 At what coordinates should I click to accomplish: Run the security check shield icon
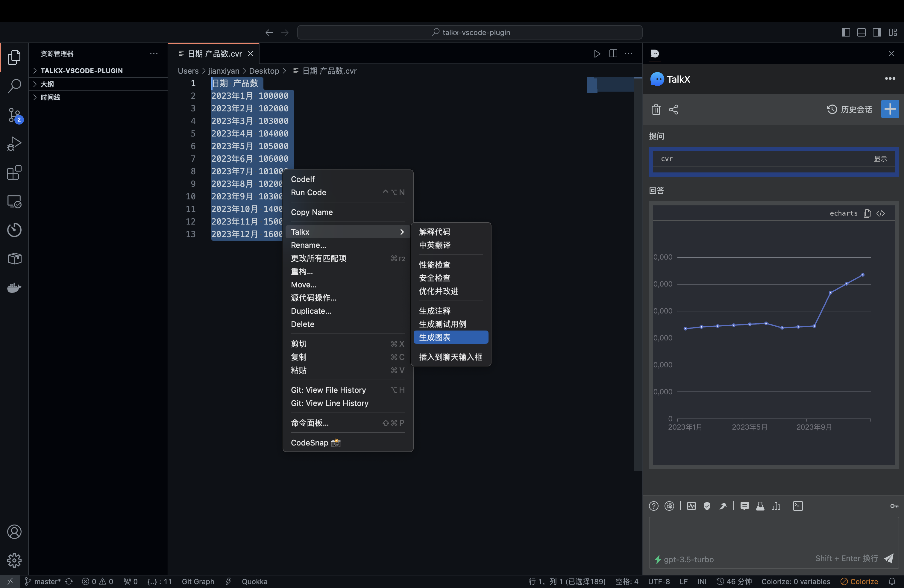[x=707, y=506]
